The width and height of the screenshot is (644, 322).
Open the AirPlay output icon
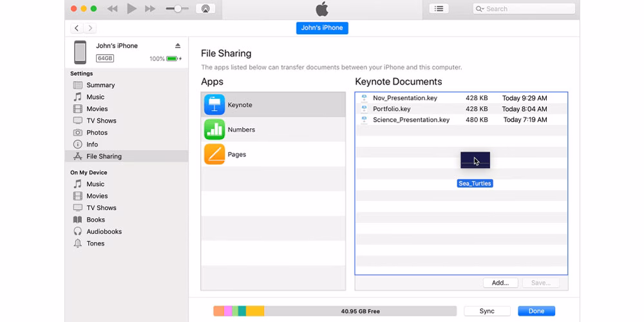[x=205, y=8]
